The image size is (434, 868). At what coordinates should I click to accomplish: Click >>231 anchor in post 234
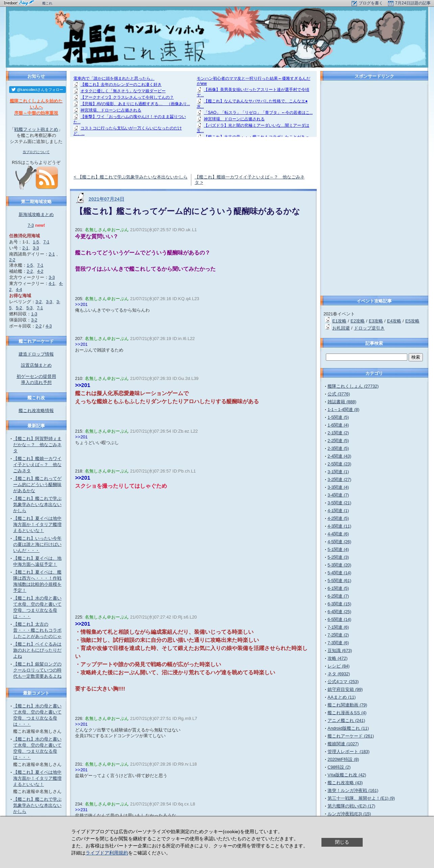81,810
